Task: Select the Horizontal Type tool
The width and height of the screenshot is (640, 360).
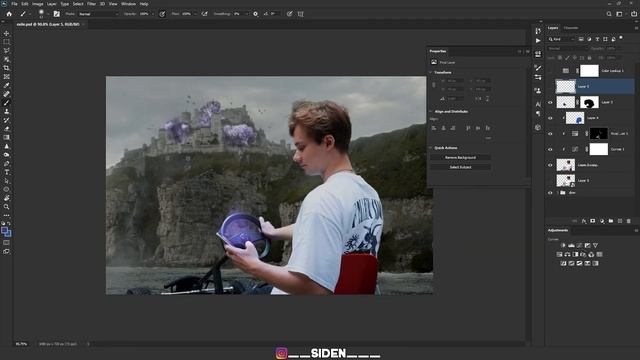Action: [7, 172]
